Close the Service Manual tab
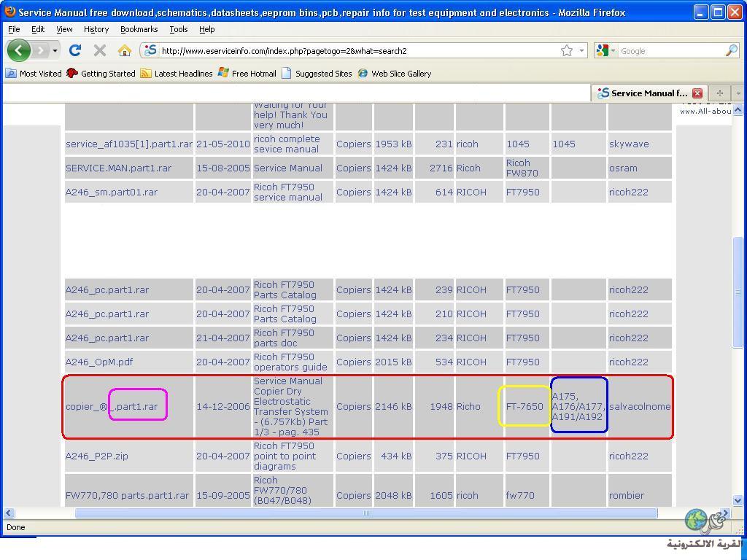The height and width of the screenshot is (560, 747). (x=697, y=93)
